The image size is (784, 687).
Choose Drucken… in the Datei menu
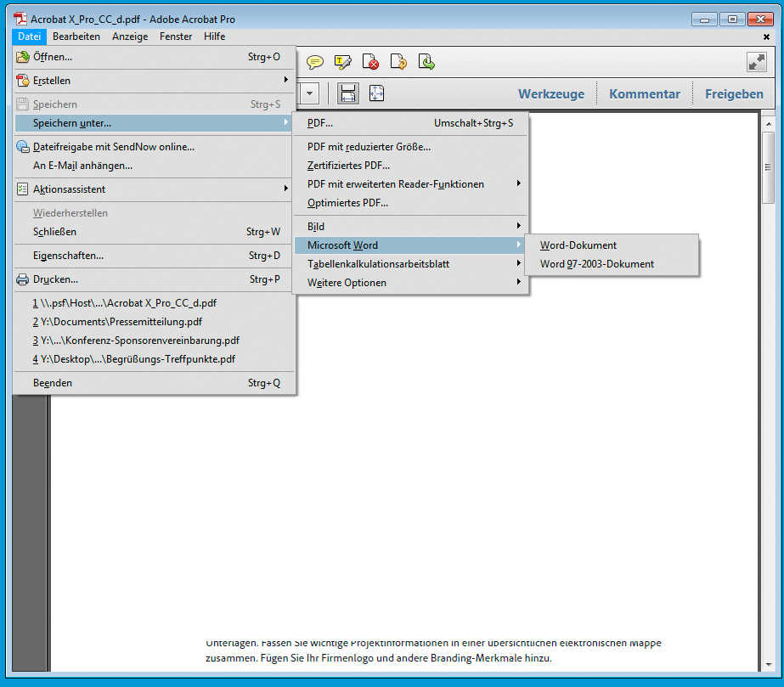click(153, 279)
